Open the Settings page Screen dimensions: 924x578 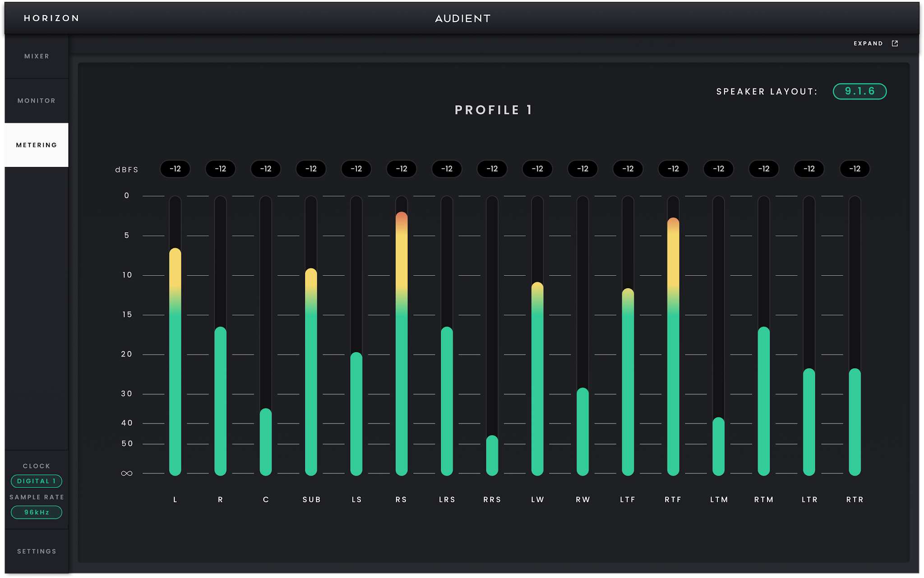coord(37,551)
